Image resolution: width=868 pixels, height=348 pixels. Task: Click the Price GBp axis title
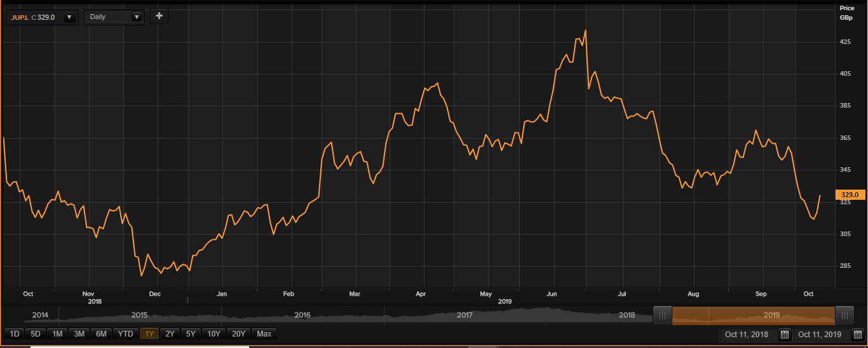click(x=847, y=13)
